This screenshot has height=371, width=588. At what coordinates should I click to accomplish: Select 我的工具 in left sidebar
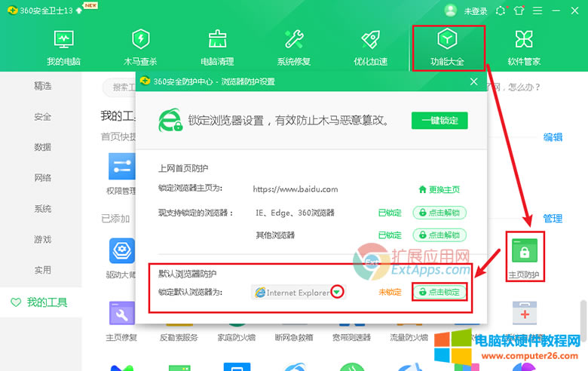pos(47,302)
